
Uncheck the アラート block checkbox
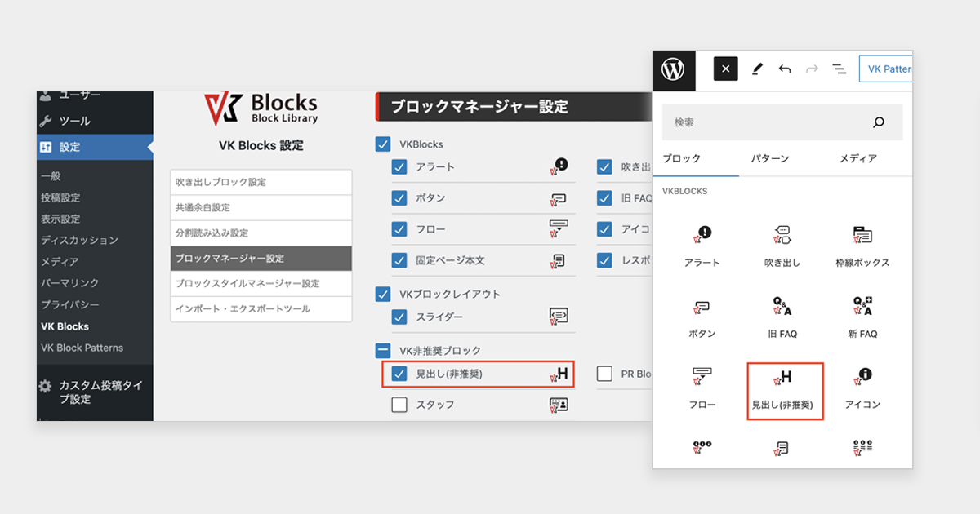[399, 167]
